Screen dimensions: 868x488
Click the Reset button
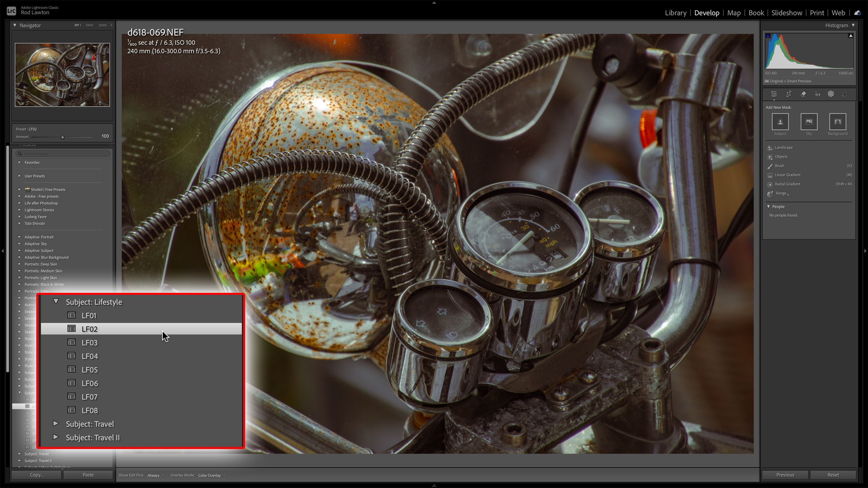(833, 475)
